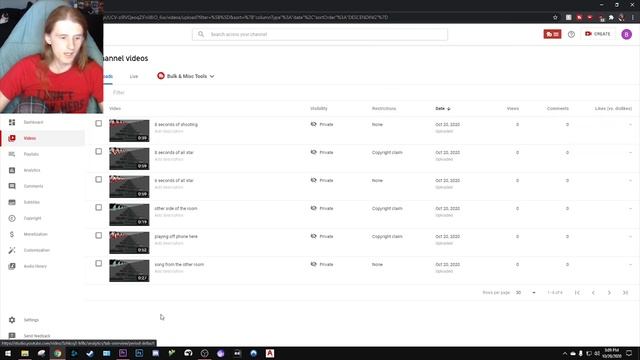Select checkbox for "all star" video with copyright claim
Viewport: 640px width, 360px height.
98,151
